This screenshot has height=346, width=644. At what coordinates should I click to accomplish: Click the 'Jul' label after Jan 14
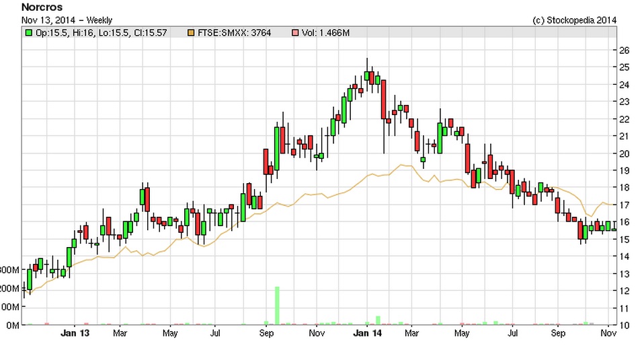(512, 333)
